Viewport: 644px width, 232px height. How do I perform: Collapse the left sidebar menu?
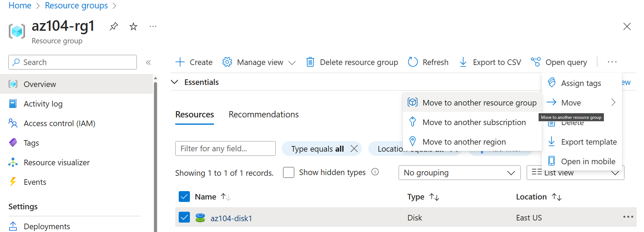click(x=148, y=63)
